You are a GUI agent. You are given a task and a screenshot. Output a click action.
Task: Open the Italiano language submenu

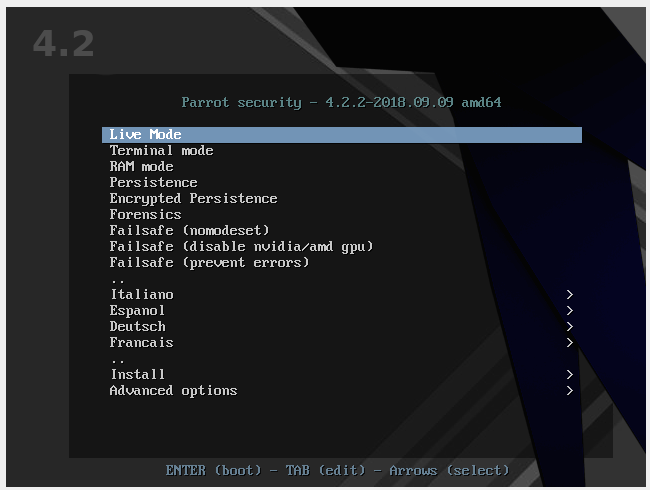point(141,295)
